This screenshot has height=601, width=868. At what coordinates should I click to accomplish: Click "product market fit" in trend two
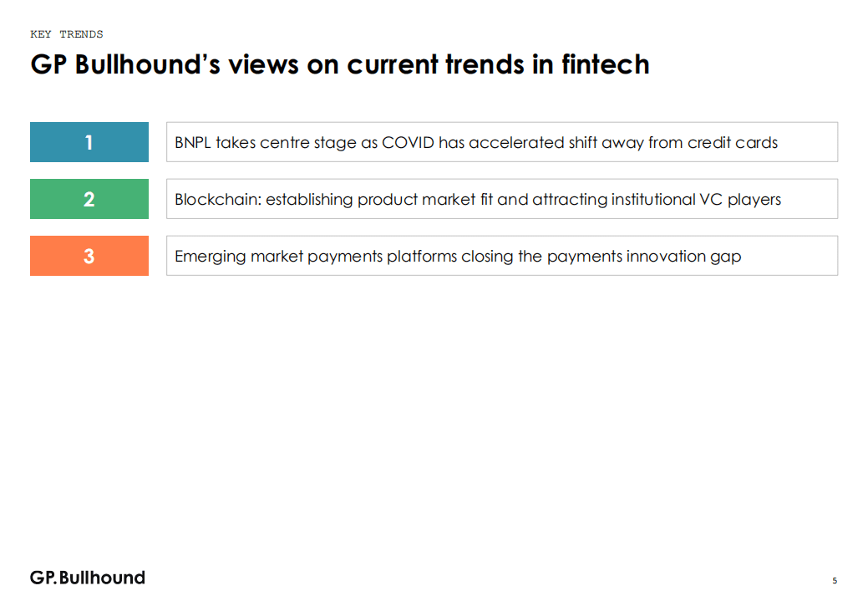[425, 200]
